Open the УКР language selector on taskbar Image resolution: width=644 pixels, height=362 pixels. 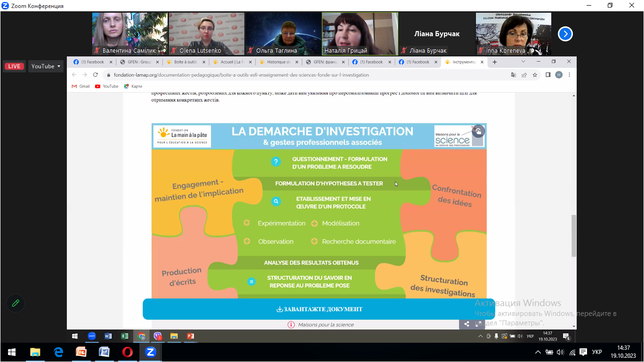596,352
